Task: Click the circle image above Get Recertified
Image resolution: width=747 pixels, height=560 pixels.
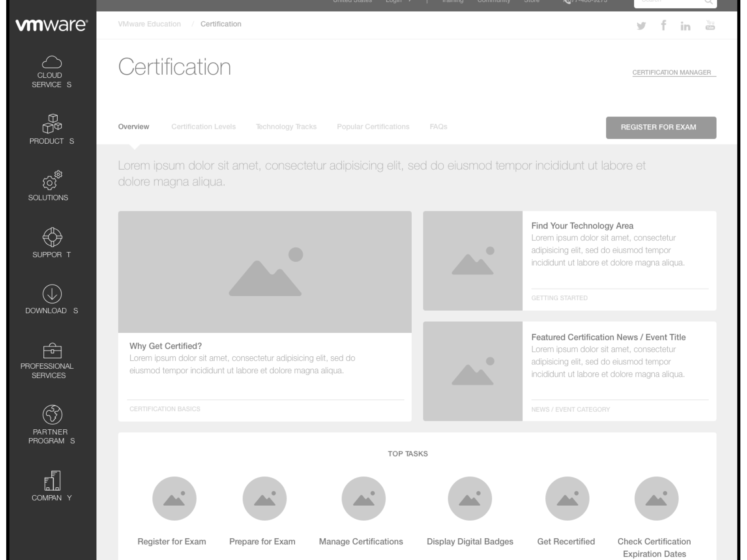Action: click(x=567, y=498)
